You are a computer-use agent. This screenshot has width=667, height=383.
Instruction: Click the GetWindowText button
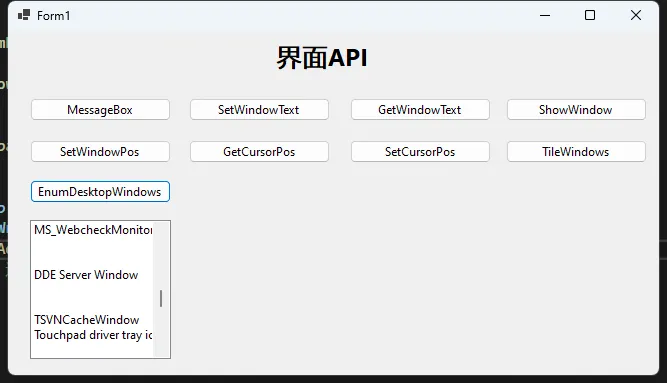420,110
